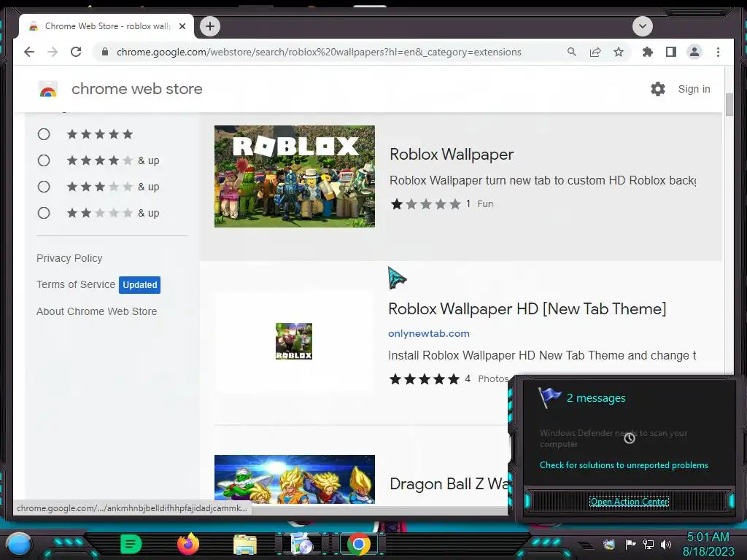The image size is (747, 560).
Task: Open the Extensions puzzle-piece menu
Action: click(x=648, y=52)
